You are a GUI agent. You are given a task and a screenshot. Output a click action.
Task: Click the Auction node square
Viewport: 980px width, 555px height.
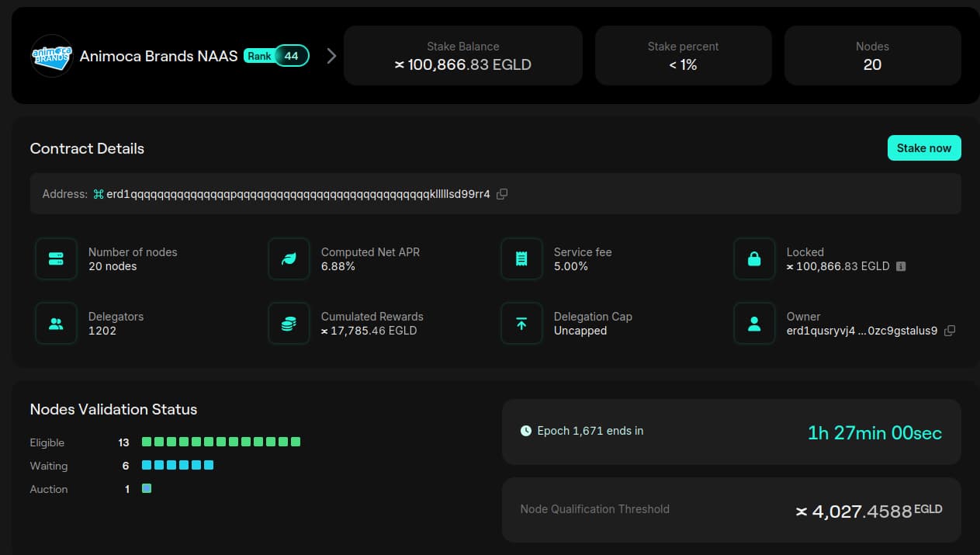point(147,489)
